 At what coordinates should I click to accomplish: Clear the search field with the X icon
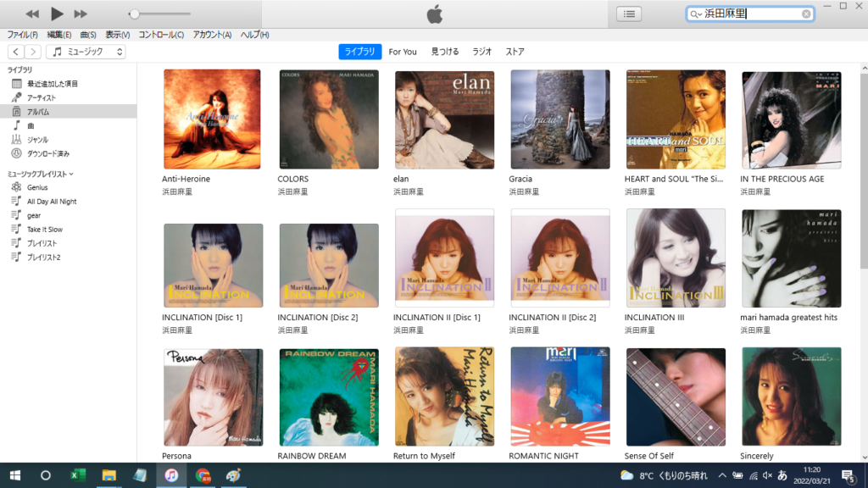[x=805, y=14]
